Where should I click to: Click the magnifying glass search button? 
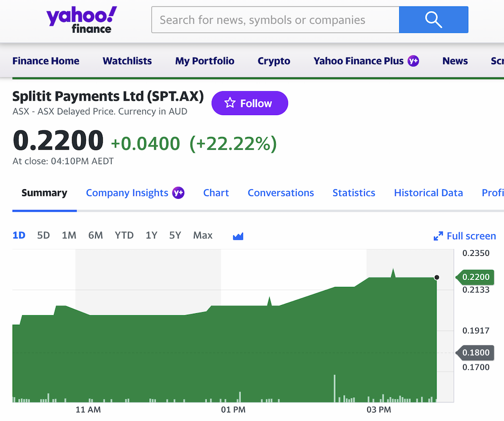pyautogui.click(x=433, y=20)
